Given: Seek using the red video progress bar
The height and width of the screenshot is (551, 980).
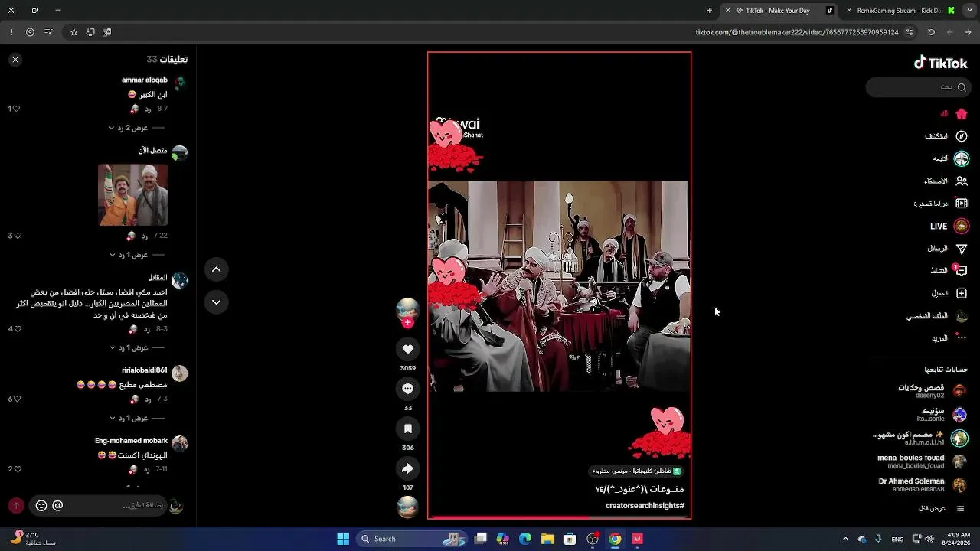Looking at the screenshot, I should [559, 517].
